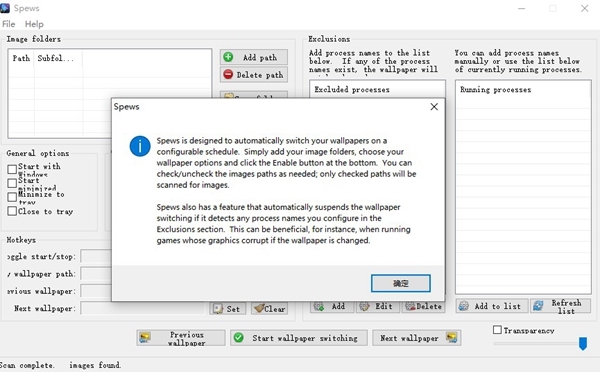Click the transparency slider handle
The width and height of the screenshot is (600, 372).
point(582,343)
